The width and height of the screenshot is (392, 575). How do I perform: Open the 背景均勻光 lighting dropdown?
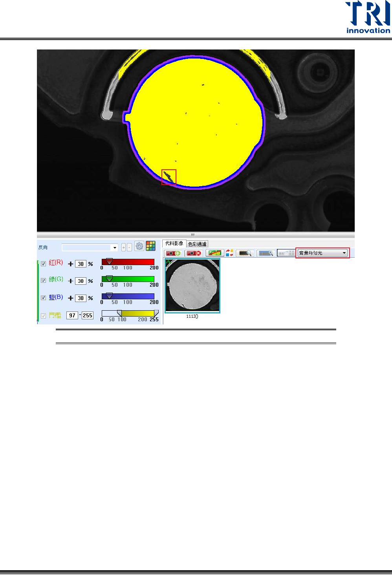tap(322, 253)
